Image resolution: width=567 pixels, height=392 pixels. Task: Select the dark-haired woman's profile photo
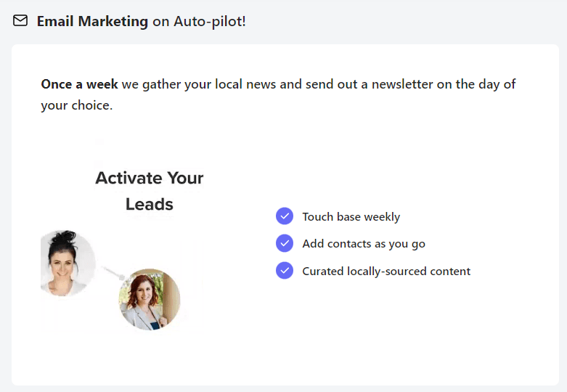tap(65, 263)
